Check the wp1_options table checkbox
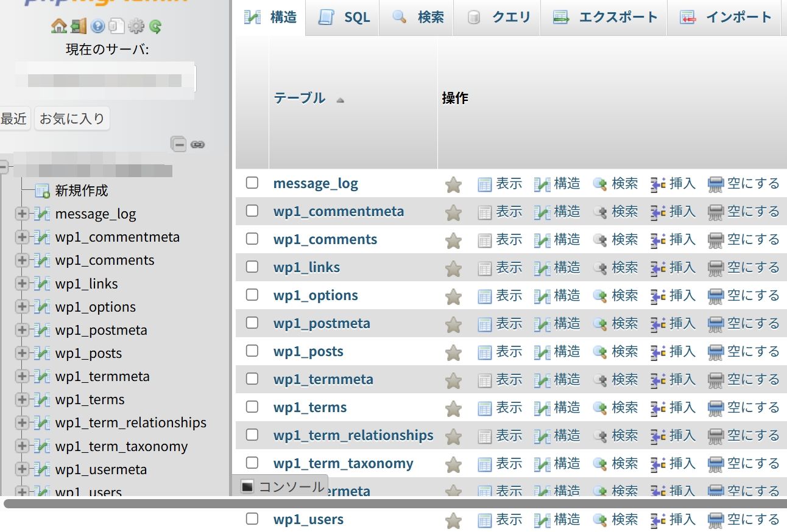787x532 pixels. click(252, 295)
